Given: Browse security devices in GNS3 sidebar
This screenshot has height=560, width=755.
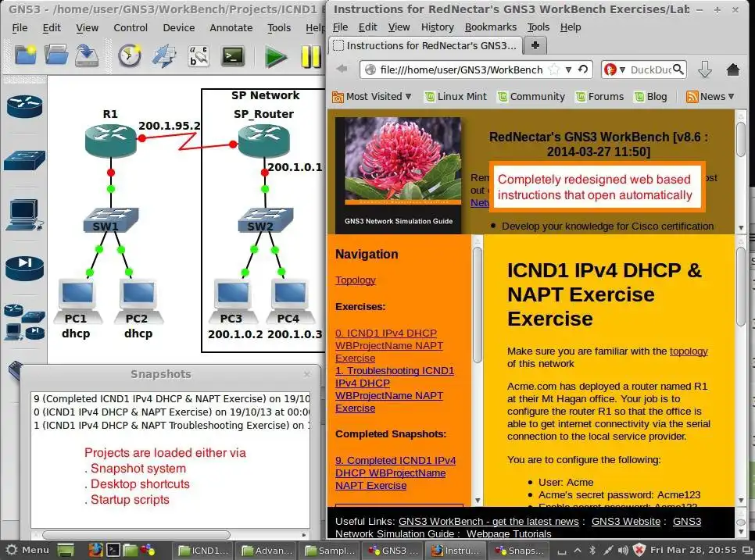Looking at the screenshot, I should (x=24, y=268).
